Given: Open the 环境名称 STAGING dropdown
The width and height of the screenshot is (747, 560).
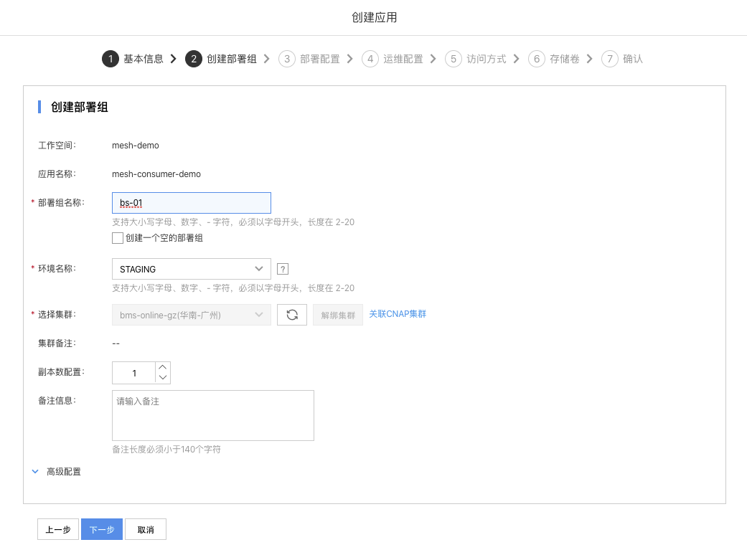Looking at the screenshot, I should click(191, 269).
